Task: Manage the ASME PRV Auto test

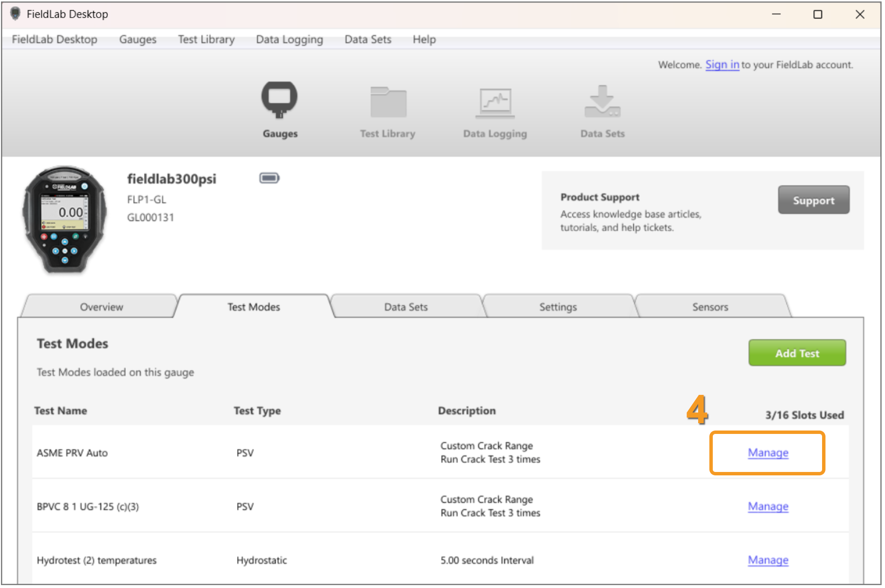Action: tap(768, 453)
